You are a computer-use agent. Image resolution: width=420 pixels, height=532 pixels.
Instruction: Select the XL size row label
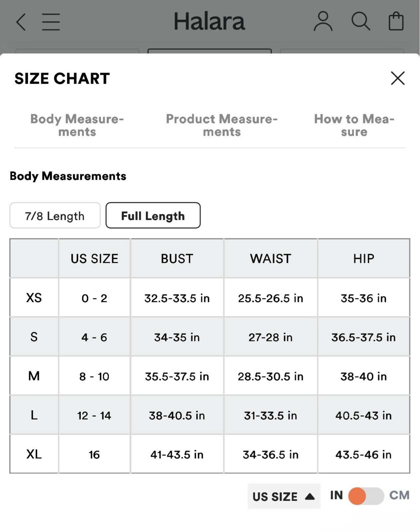coord(34,454)
